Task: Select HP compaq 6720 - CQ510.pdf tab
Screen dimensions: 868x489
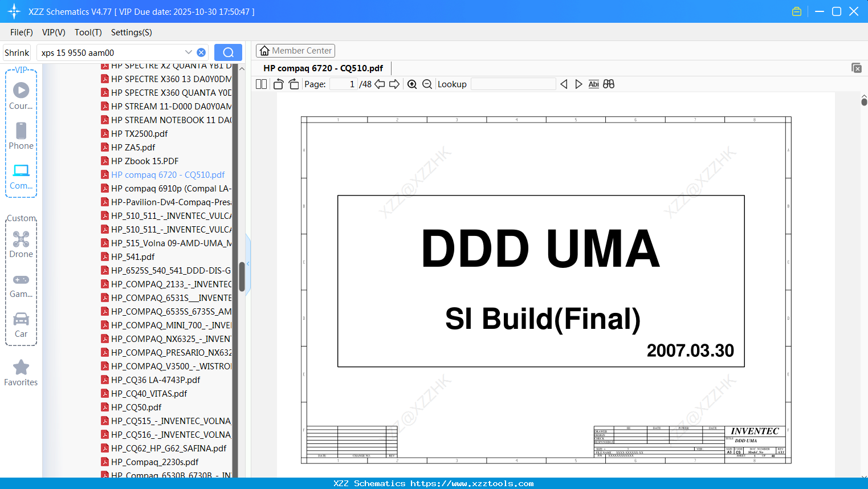Action: click(323, 68)
